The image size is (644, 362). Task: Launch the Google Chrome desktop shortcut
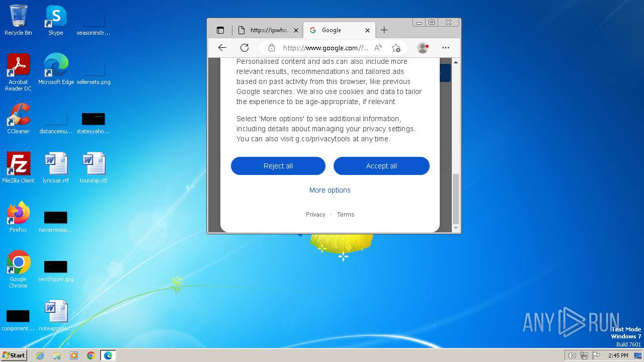pos(18,269)
